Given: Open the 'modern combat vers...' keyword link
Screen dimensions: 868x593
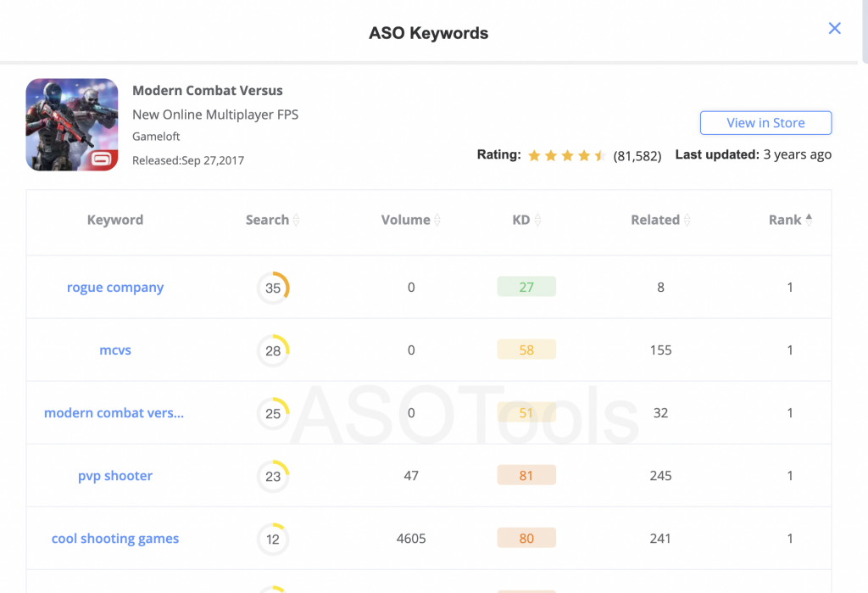Looking at the screenshot, I should pos(114,413).
